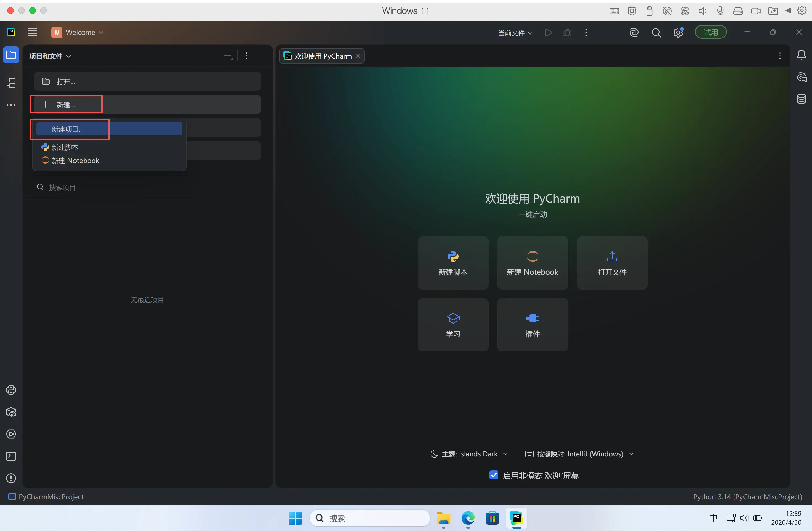Click the 新建脚本 card
The width and height of the screenshot is (812, 531).
453,263
